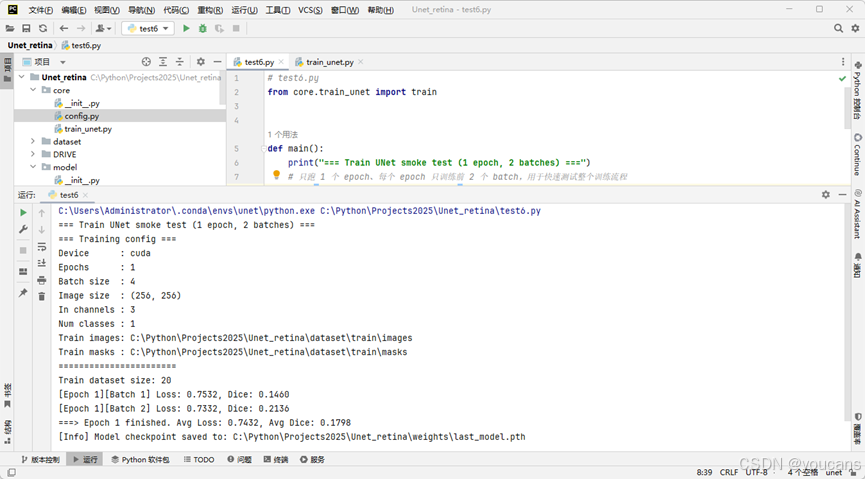Open run panel settings gear
Image resolution: width=865 pixels, height=479 pixels.
pos(825,194)
